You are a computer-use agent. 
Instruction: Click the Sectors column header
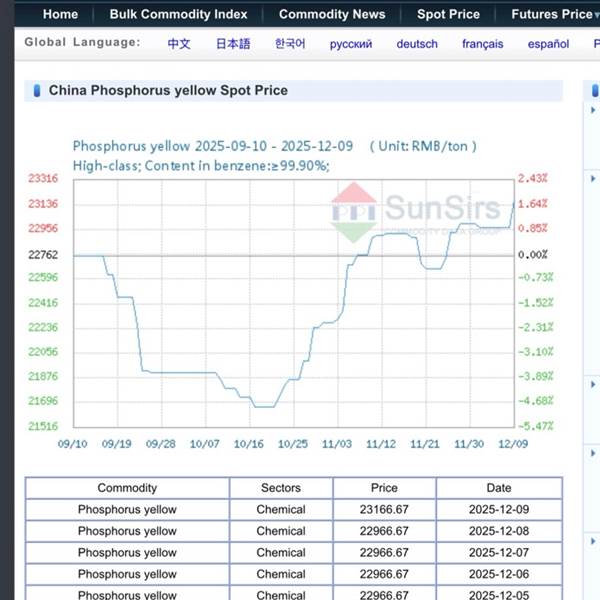point(281,488)
